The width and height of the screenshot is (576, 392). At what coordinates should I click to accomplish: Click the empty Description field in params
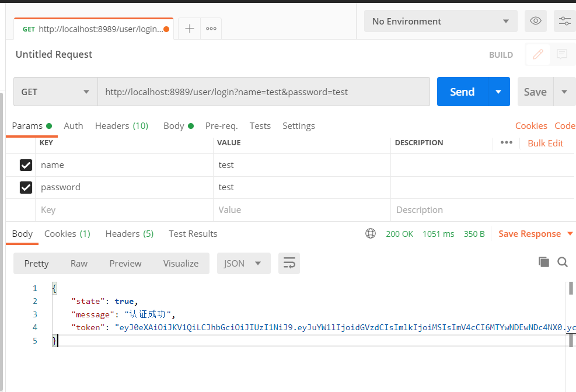coord(482,210)
